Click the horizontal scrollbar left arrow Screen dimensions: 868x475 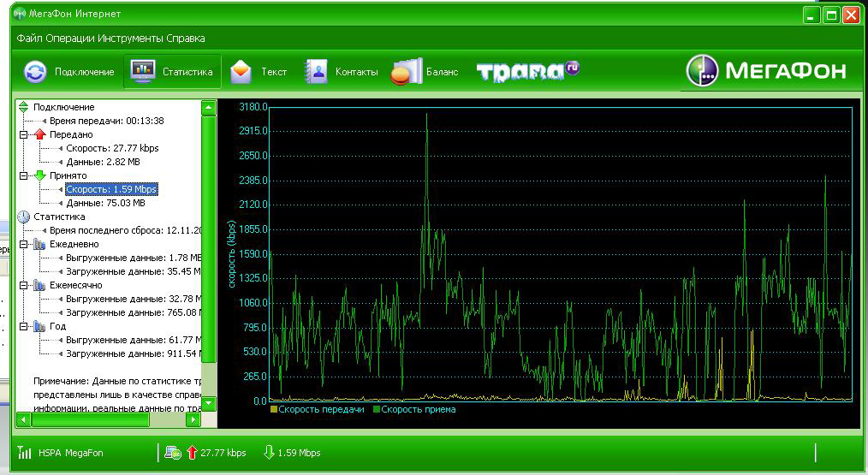click(x=23, y=419)
